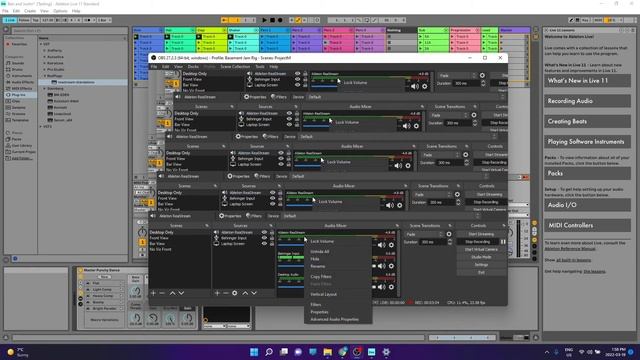Toggle Laptop Screen visibility in lowest Sources list
The width and height of the screenshot is (640, 360).
[264, 244]
